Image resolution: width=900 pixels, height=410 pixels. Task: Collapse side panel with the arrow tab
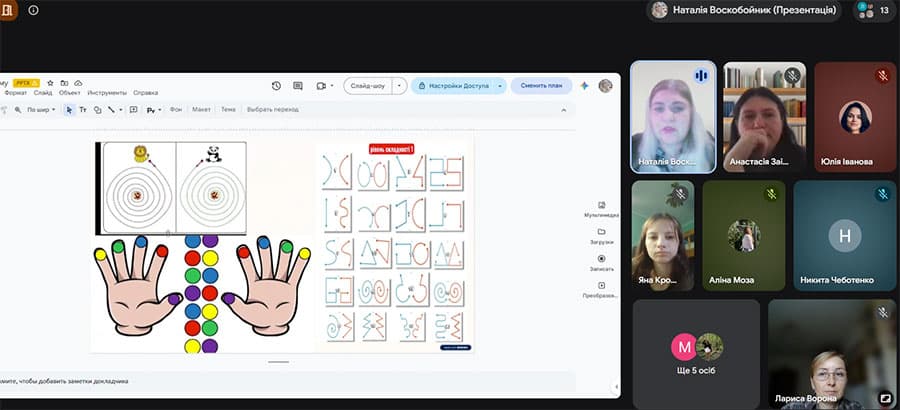[x=616, y=386]
